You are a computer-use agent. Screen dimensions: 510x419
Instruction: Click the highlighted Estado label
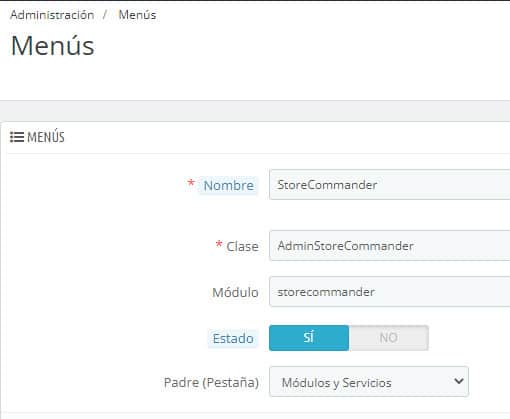[x=233, y=338]
